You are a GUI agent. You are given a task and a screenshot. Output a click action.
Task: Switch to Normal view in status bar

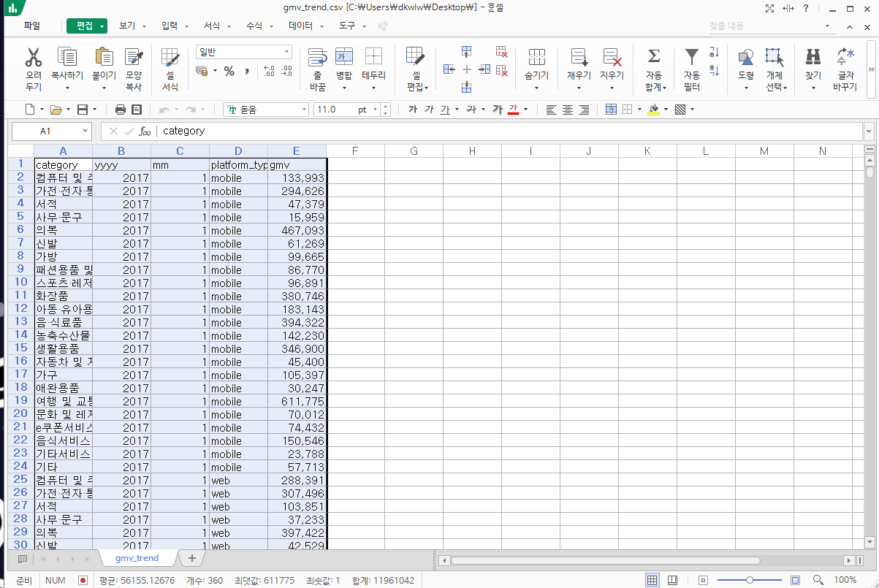point(652,580)
